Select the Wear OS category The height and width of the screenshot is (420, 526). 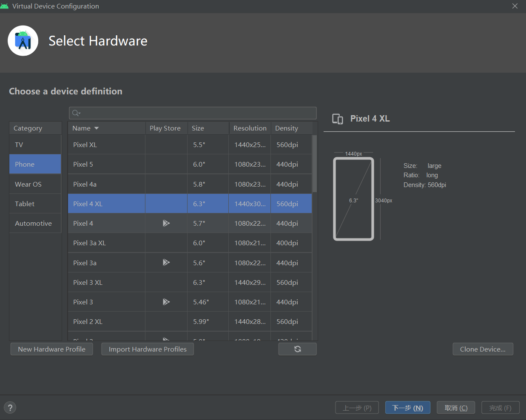pos(35,184)
